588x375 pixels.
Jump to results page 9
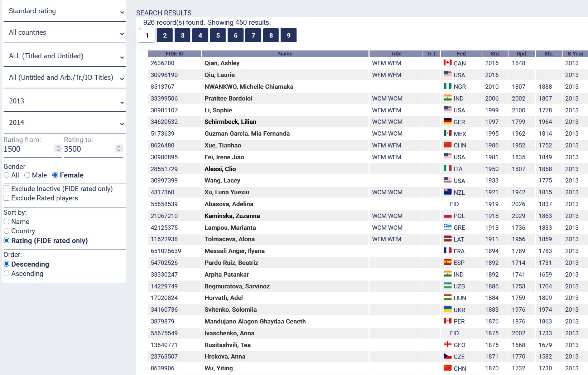[289, 35]
